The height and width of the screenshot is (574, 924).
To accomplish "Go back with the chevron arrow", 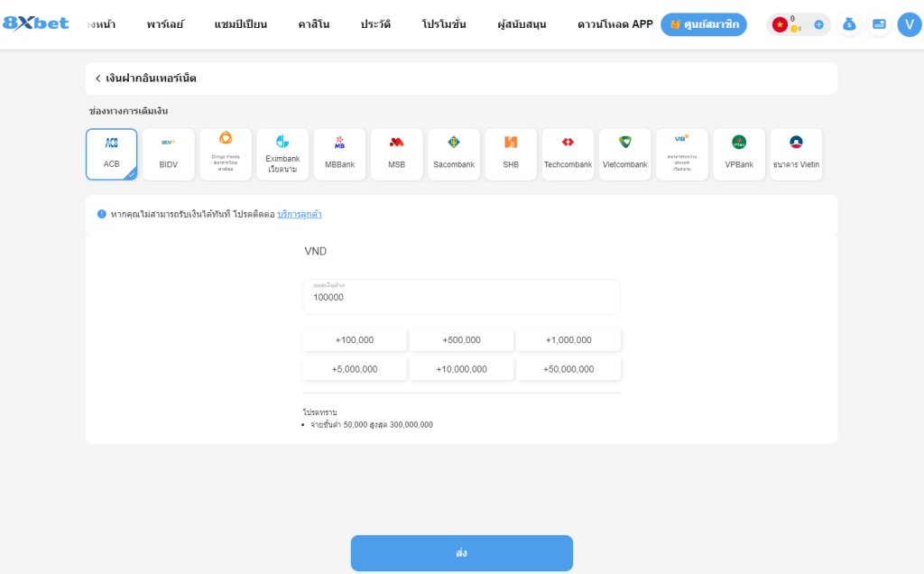I will (97, 79).
